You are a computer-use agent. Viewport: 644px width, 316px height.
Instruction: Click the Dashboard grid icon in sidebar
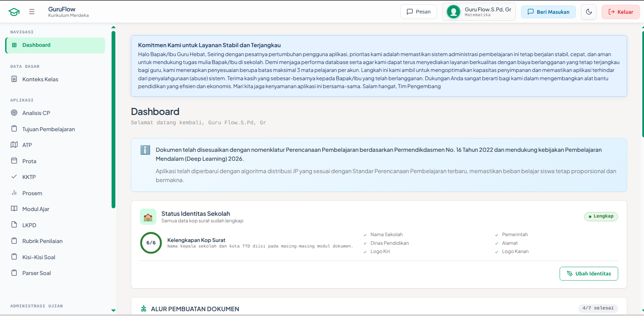coord(14,45)
